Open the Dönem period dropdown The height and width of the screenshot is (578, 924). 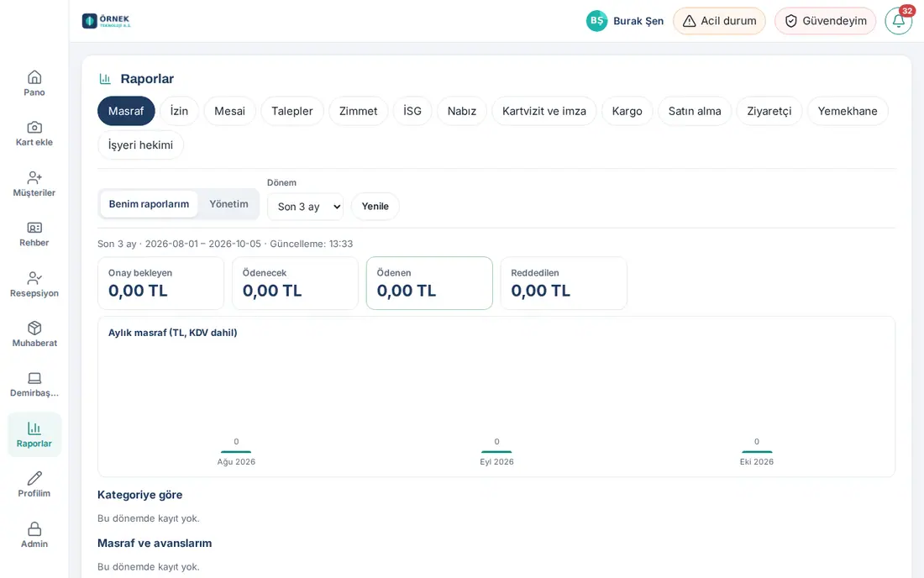pyautogui.click(x=305, y=207)
